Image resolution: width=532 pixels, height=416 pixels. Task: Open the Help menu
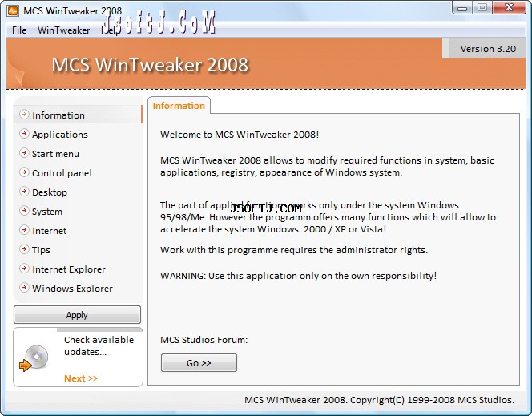(x=111, y=30)
